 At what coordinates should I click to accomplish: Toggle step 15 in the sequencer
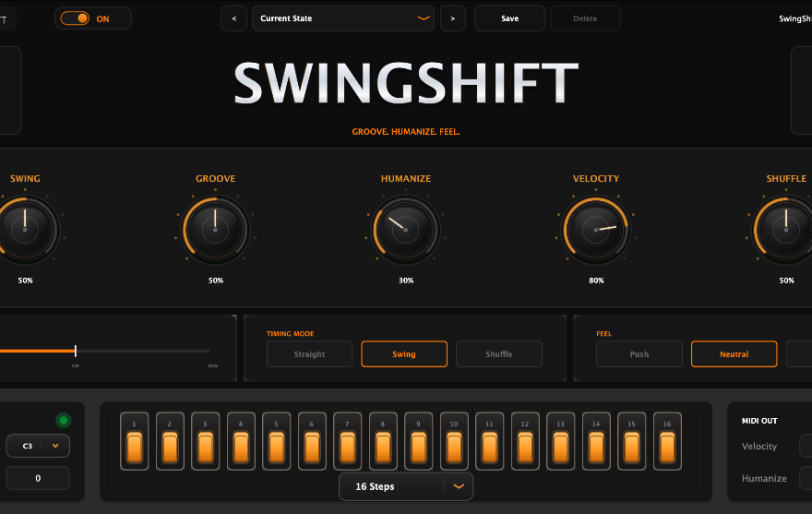click(x=632, y=441)
